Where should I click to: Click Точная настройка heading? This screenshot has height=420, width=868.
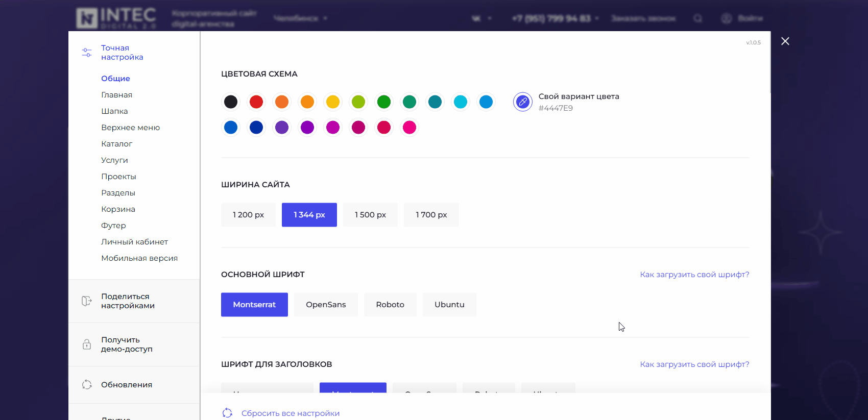pos(122,53)
